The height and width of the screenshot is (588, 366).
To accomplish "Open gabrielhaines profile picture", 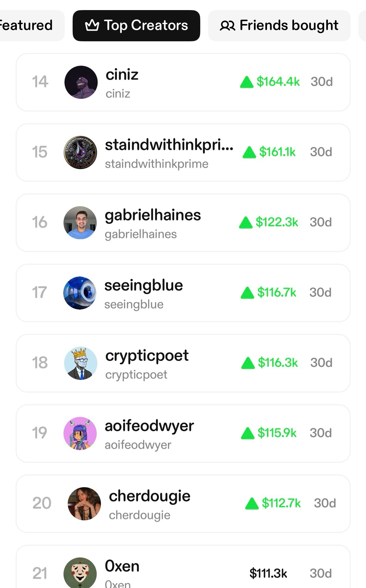I will pos(80,223).
